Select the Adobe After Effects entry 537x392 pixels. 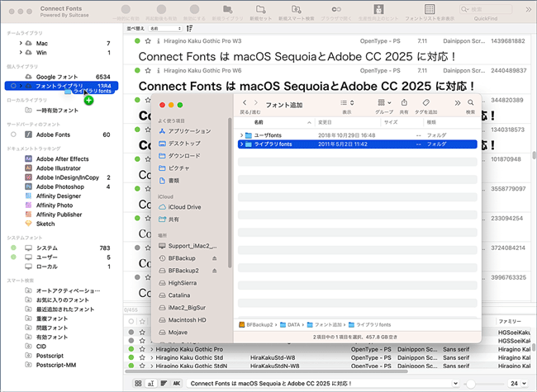click(62, 159)
